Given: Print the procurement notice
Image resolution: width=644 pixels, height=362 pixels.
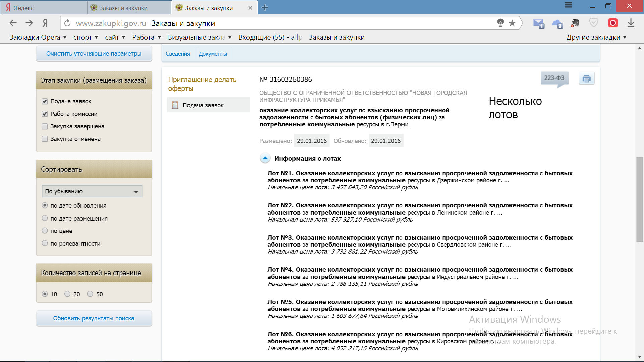Looking at the screenshot, I should (587, 79).
